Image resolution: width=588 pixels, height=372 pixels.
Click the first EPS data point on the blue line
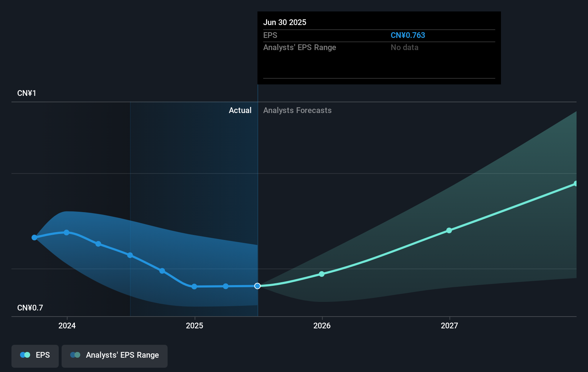click(x=34, y=237)
